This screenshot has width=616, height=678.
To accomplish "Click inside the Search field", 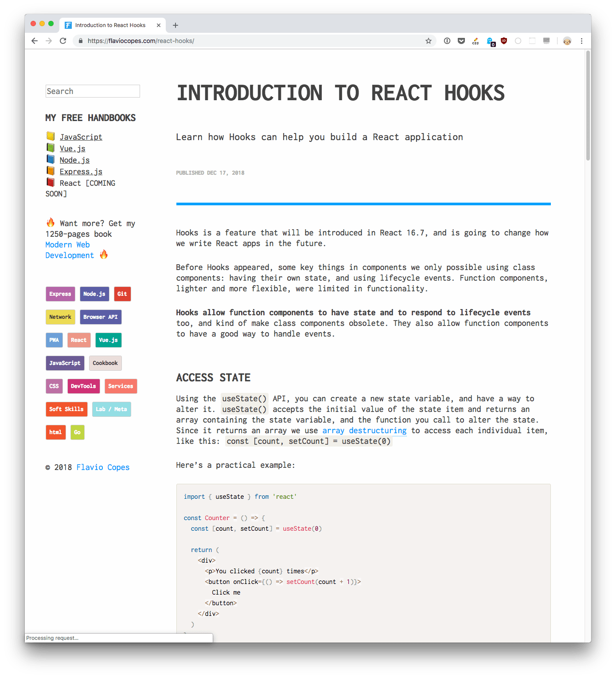I will click(x=92, y=91).
